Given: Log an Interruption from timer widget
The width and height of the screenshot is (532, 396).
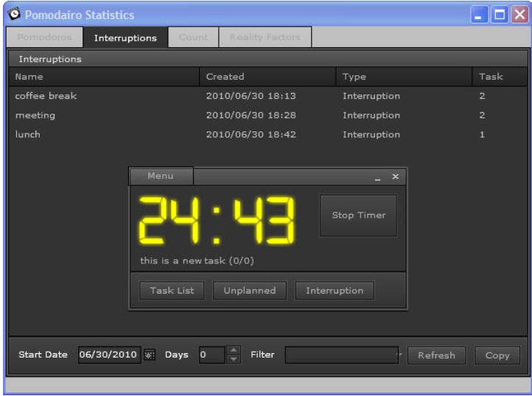Looking at the screenshot, I should [335, 291].
